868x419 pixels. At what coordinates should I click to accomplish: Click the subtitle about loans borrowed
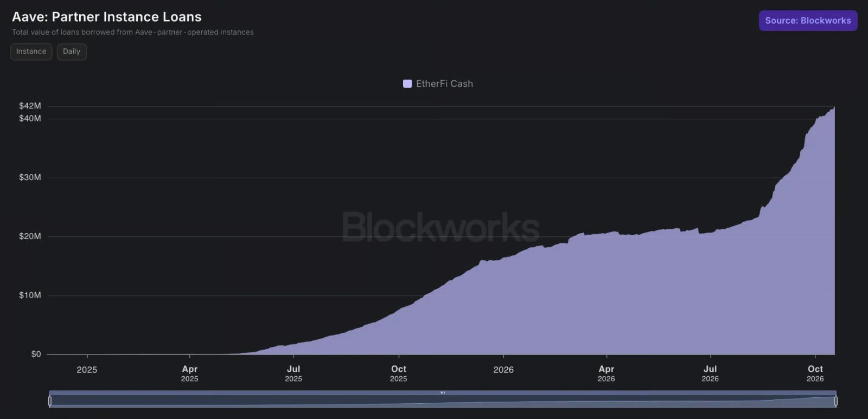point(133,32)
